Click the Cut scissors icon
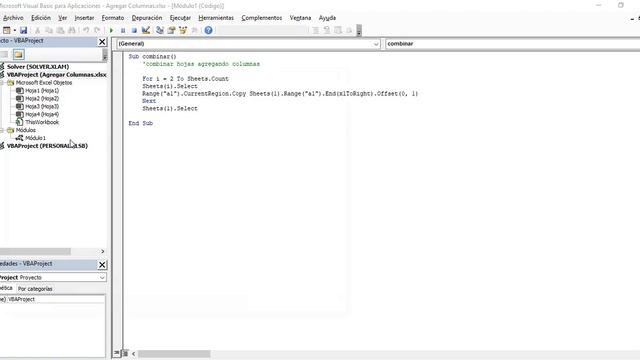640x360 pixels. point(37,30)
